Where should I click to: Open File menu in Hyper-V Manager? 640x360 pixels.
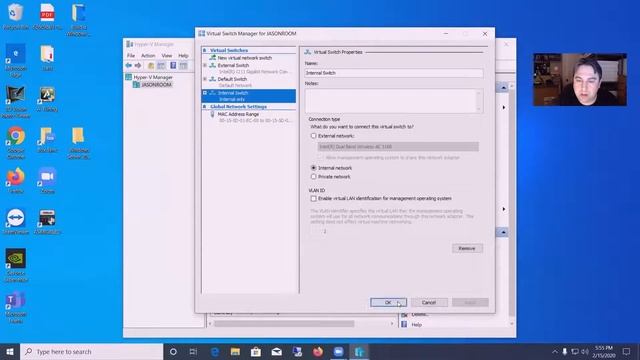click(x=131, y=56)
